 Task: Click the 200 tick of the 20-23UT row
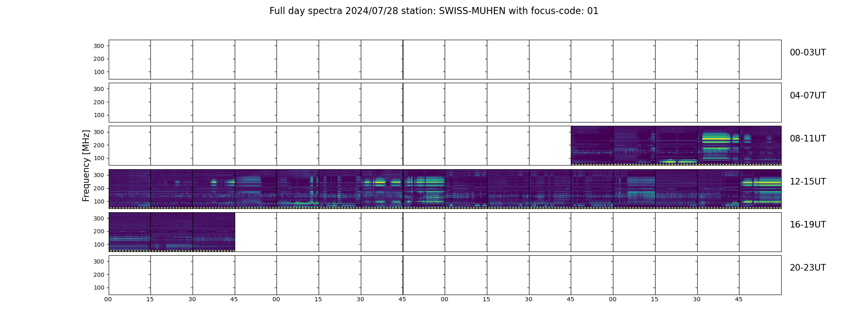[99, 275]
